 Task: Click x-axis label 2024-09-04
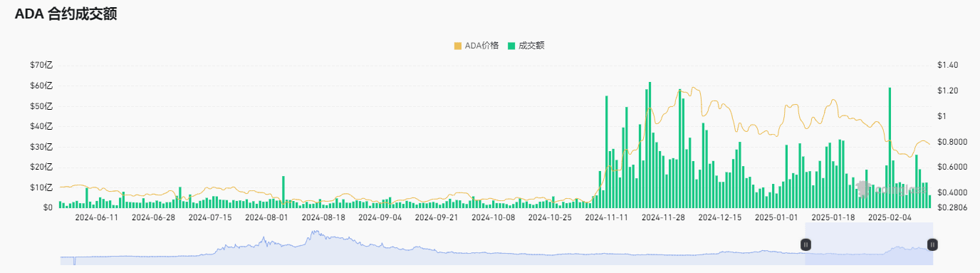[x=380, y=217]
